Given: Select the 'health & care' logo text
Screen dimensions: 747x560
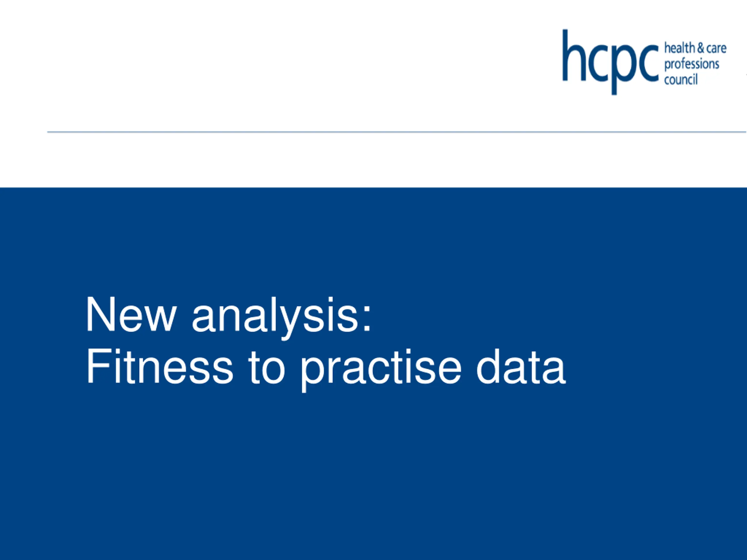Looking at the screenshot, I should 695,48.
